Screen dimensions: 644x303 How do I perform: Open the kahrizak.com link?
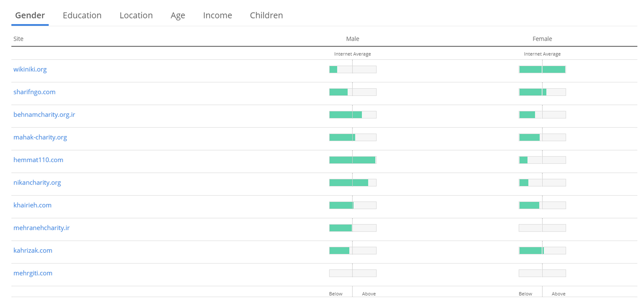33,251
